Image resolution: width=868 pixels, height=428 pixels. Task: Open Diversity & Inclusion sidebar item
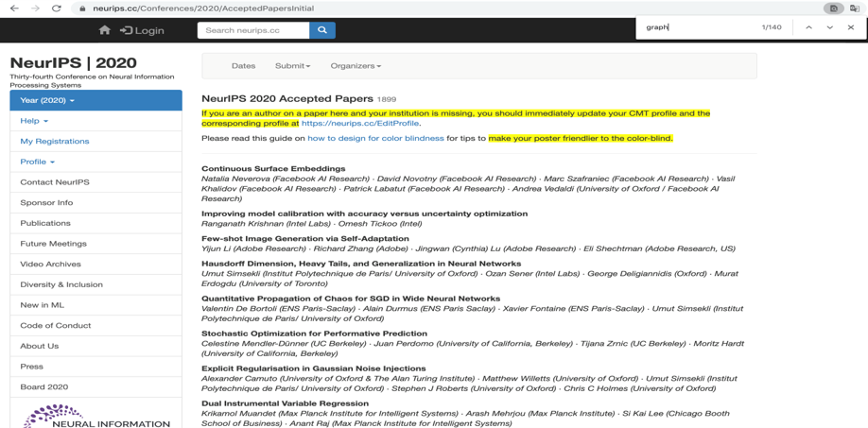point(95,284)
